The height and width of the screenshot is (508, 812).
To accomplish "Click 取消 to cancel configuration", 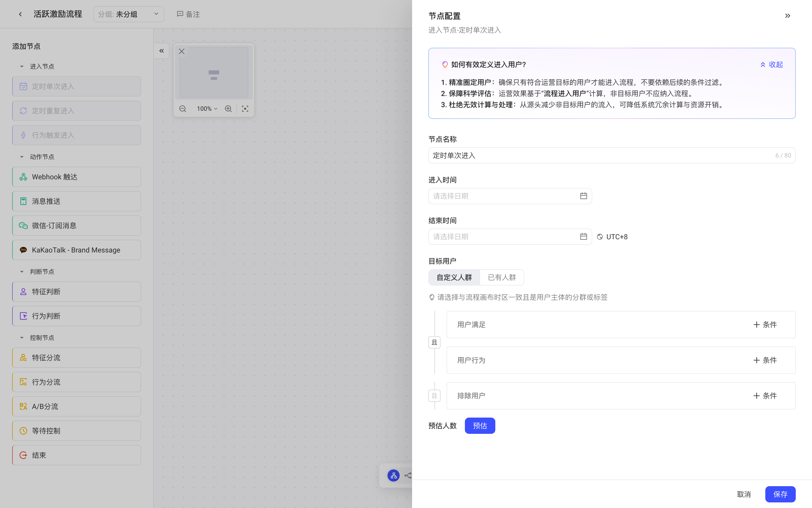I will [x=744, y=494].
